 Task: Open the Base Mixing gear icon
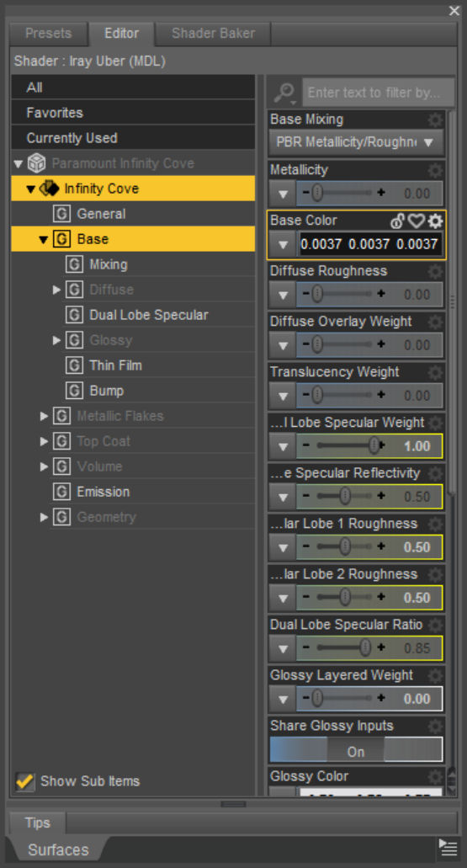pos(436,120)
